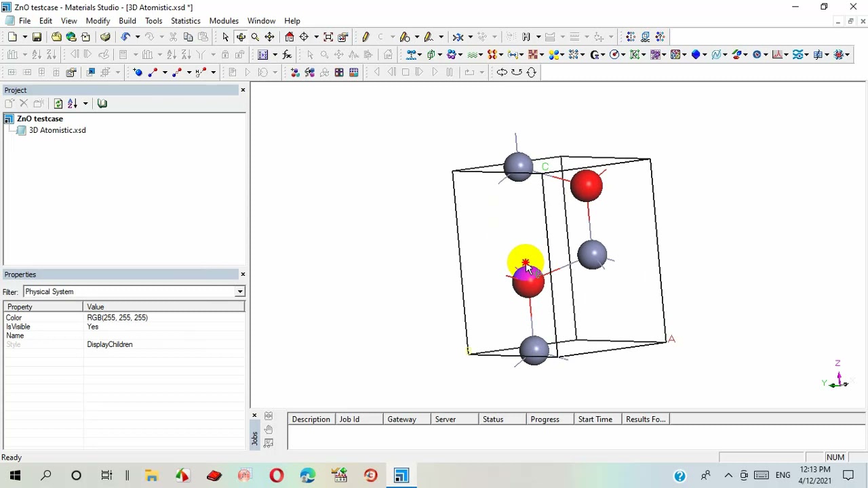Image resolution: width=868 pixels, height=488 pixels.
Task: Open the Statistics menu
Action: 185,21
